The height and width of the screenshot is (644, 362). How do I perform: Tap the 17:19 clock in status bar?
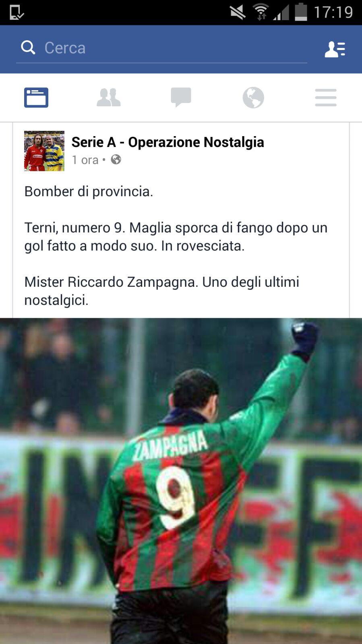pos(333,12)
